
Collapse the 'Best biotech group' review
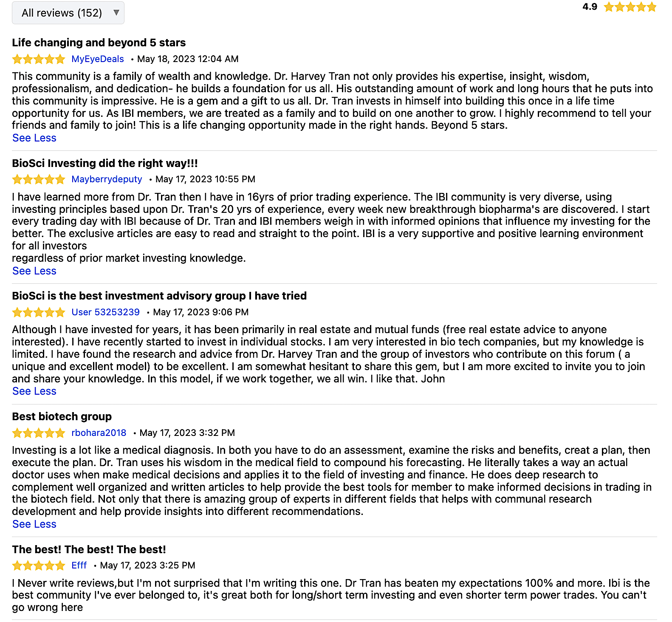34,524
